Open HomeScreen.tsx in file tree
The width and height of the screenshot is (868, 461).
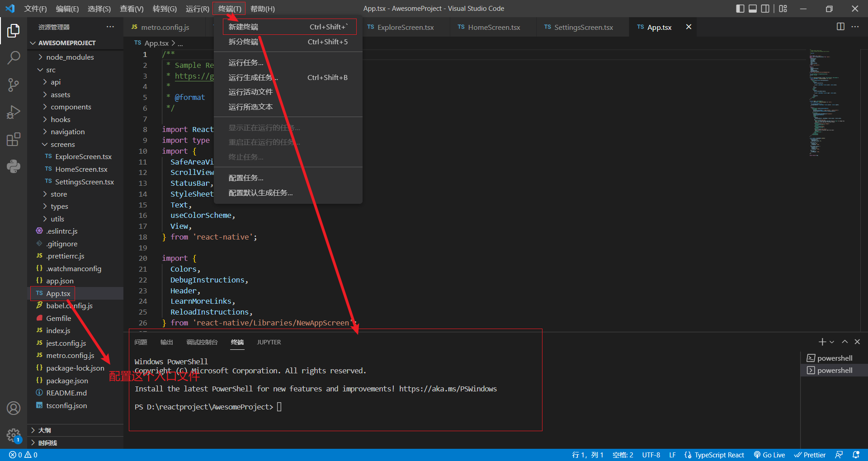[81, 169]
